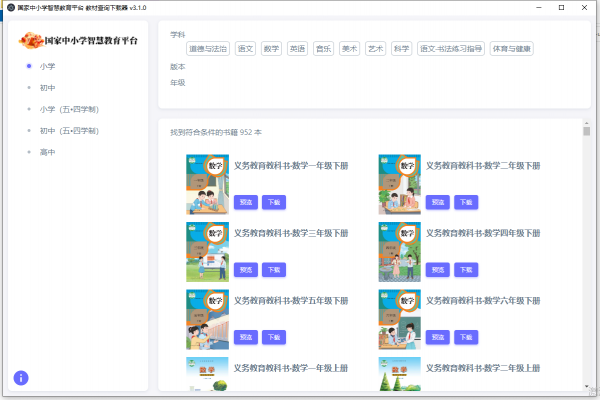Click the 版本 filter label
This screenshot has height=400, width=600.
(x=178, y=67)
